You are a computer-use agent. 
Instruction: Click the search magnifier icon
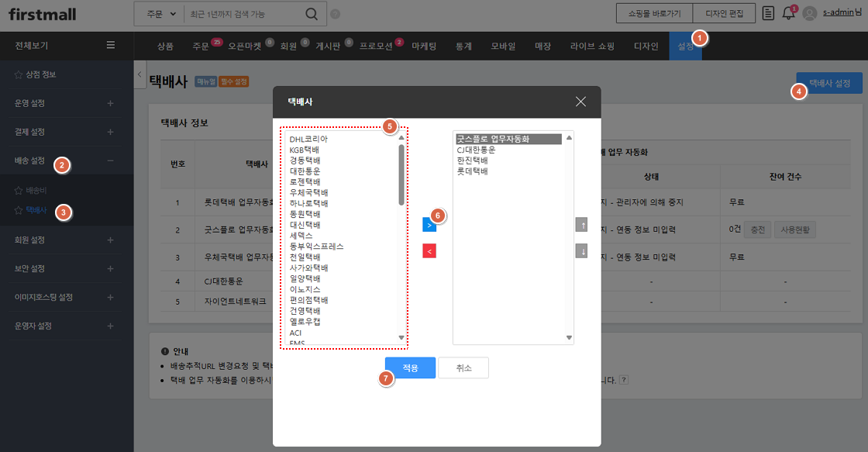click(311, 13)
